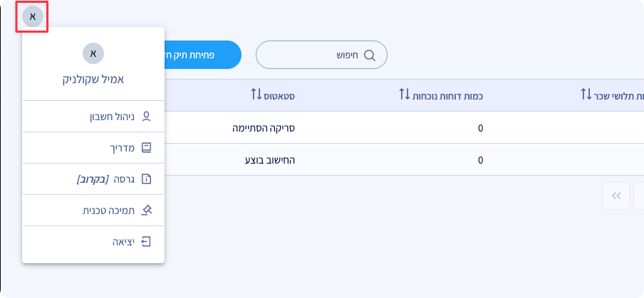Screen dimensions: 644x298
Task: Click the double-chevron pagination button
Action: pyautogui.click(x=616, y=196)
